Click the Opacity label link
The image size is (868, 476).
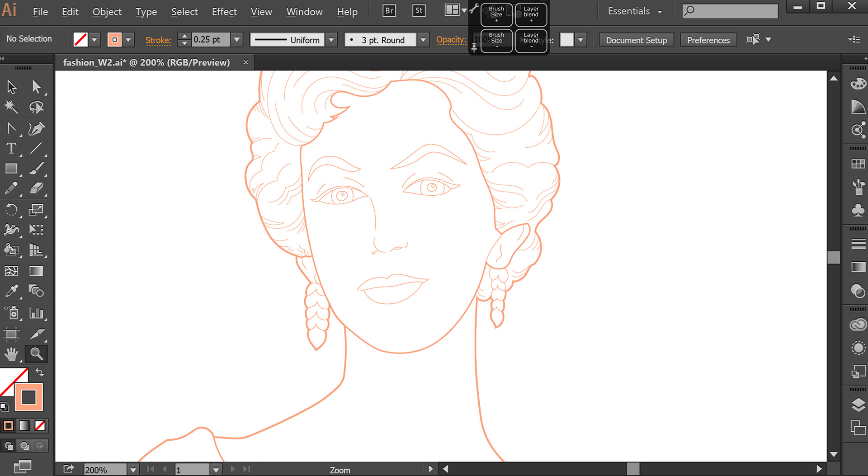coord(451,40)
